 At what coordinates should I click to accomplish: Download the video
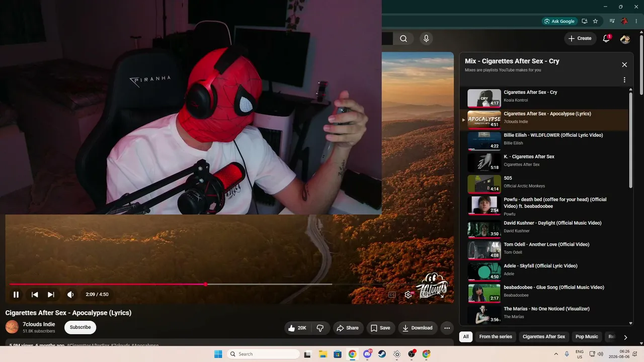(417, 328)
